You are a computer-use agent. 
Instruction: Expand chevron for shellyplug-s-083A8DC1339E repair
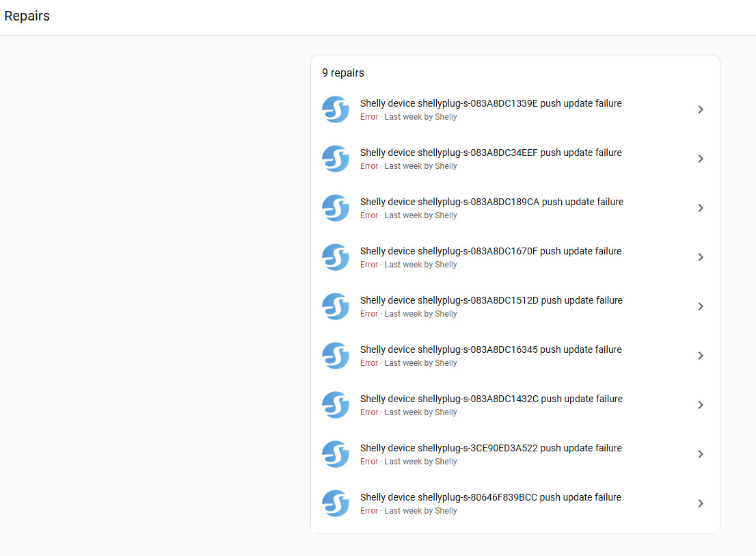[700, 109]
